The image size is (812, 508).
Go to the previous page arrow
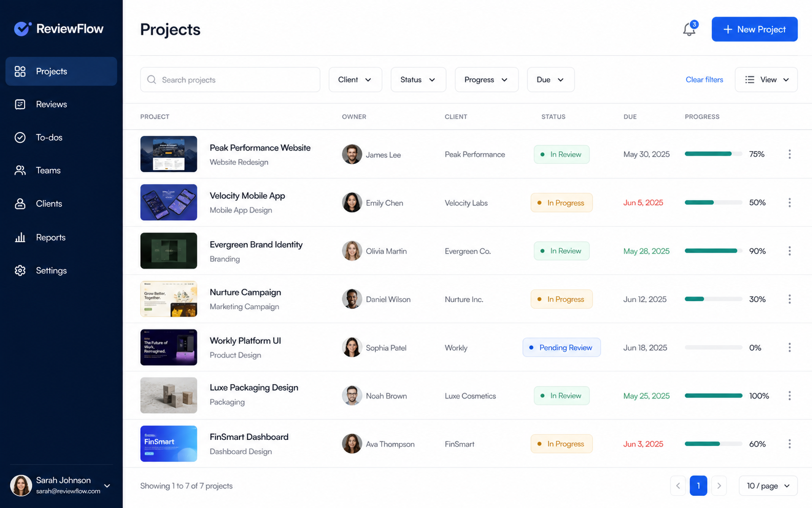[678, 485]
